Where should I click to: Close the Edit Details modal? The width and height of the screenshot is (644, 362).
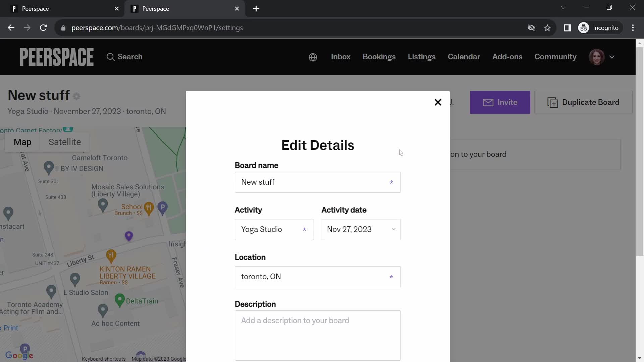pyautogui.click(x=437, y=102)
